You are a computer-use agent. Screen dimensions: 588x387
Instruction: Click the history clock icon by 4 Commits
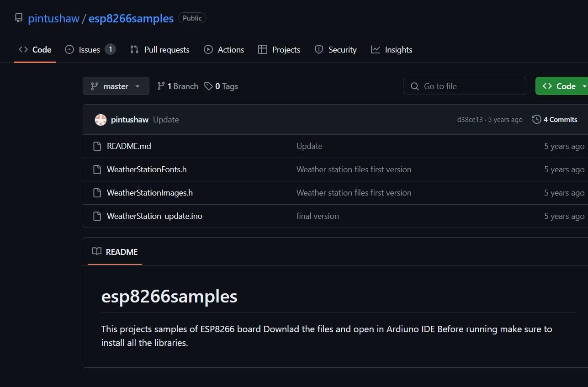click(x=537, y=120)
